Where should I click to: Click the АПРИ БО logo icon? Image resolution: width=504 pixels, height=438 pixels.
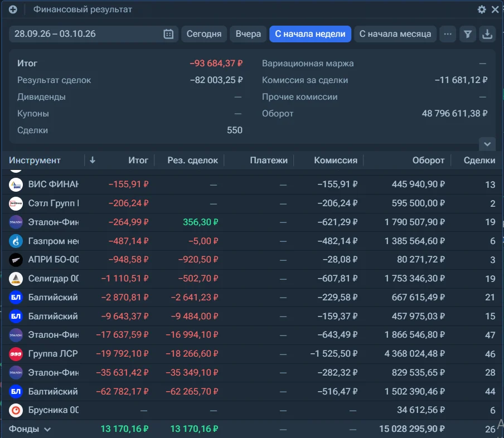coord(16,260)
